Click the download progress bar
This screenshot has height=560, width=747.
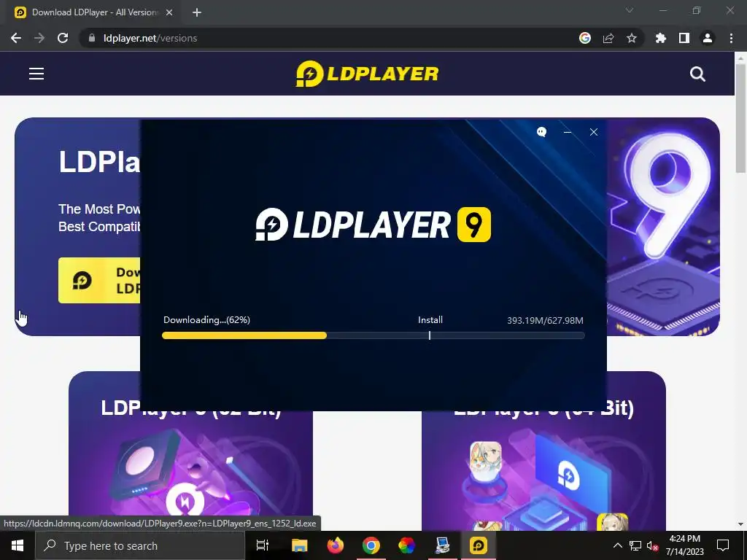point(373,335)
